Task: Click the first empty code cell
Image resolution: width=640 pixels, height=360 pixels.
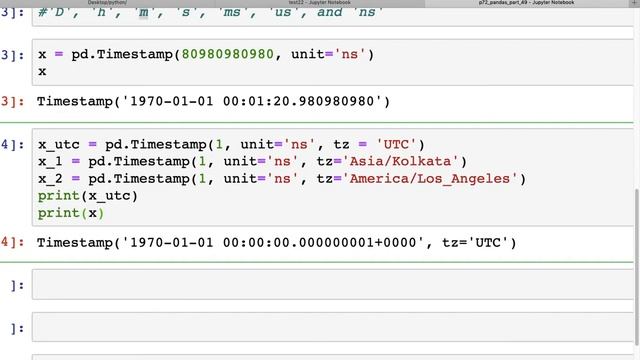Action: [x=333, y=284]
